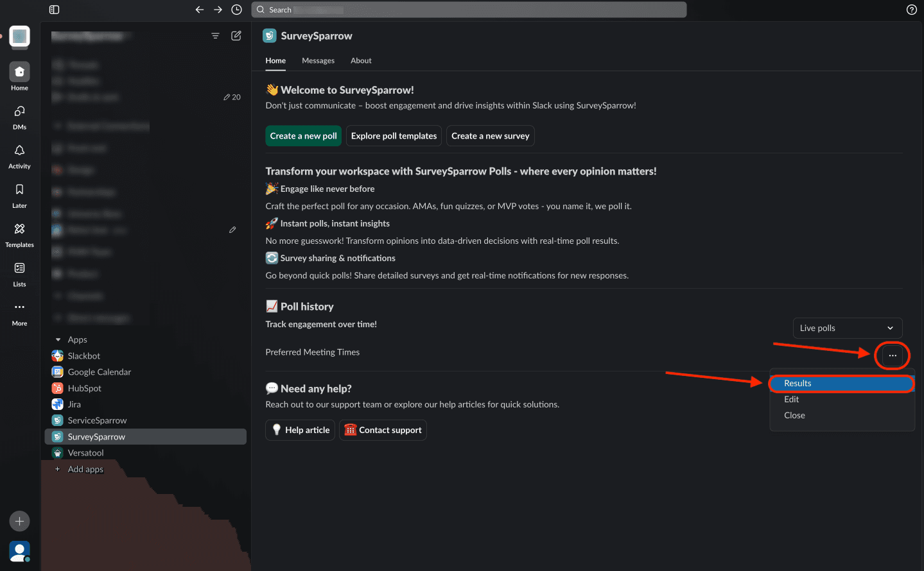Toggle the sidebar panel layout icon
Screen dimensions: 924x571
(55, 10)
